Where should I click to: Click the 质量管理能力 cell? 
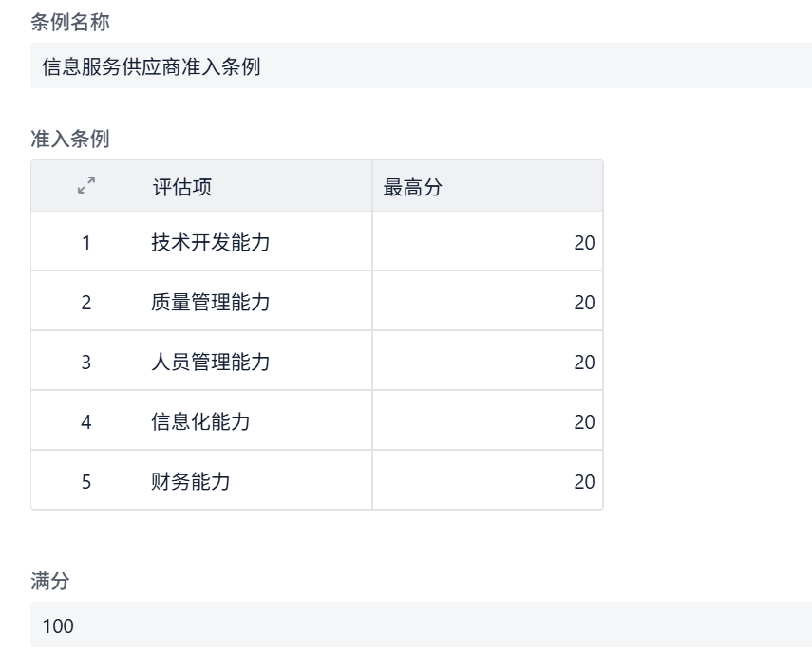(256, 302)
